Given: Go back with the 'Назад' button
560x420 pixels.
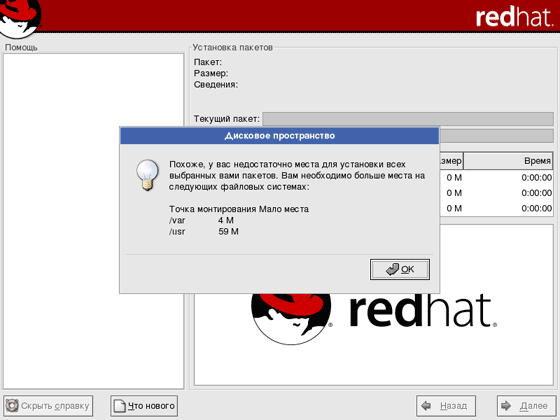Looking at the screenshot, I should 446,406.
